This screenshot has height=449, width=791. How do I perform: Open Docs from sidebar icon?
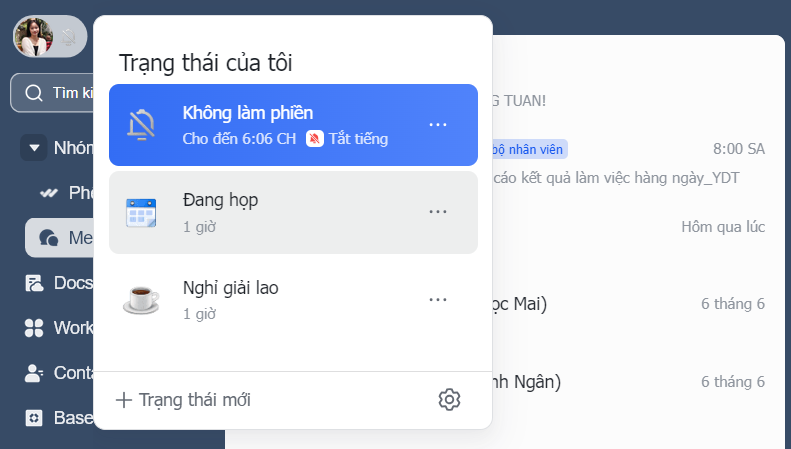click(34, 283)
